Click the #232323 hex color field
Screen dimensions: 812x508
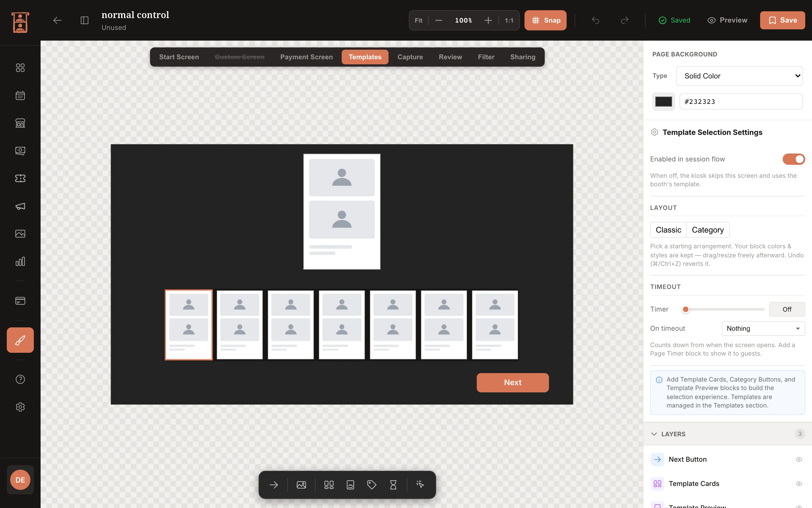[741, 102]
